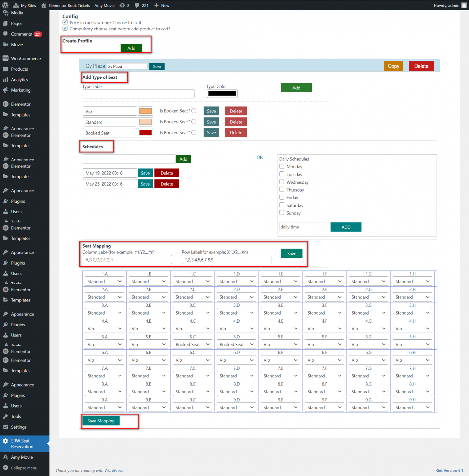The height and width of the screenshot is (476, 469).
Task: Collapse the admin sidebar menu
Action: (24, 468)
